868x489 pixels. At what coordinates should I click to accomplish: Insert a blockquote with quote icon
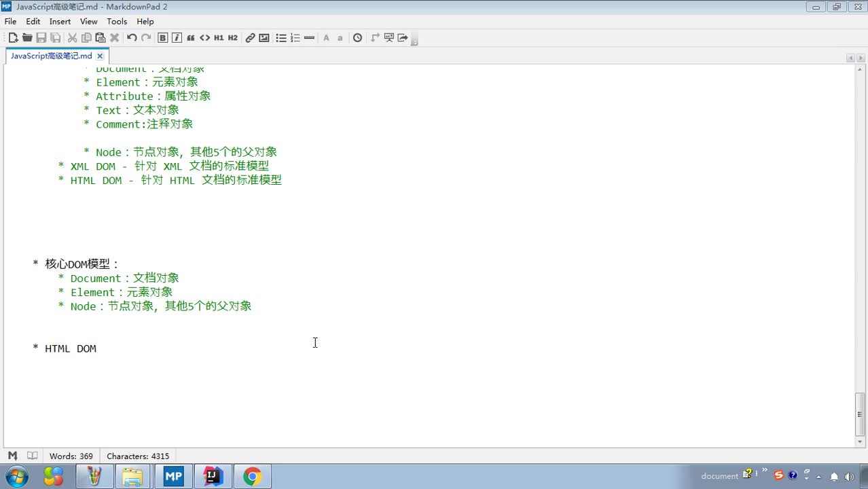coord(191,38)
